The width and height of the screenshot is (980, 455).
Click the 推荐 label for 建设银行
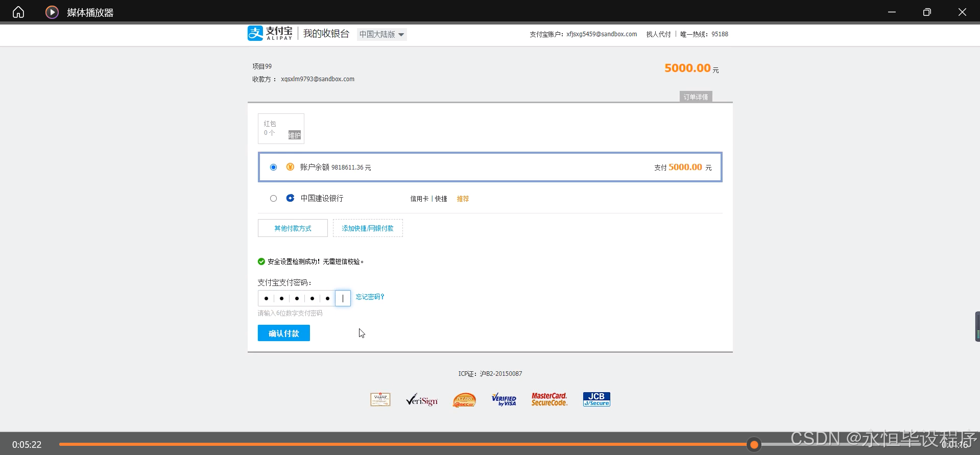tap(463, 199)
